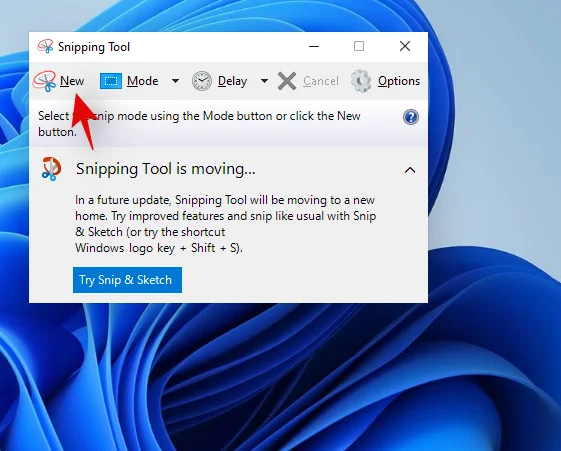Click the New snip scissors icon

click(x=44, y=81)
